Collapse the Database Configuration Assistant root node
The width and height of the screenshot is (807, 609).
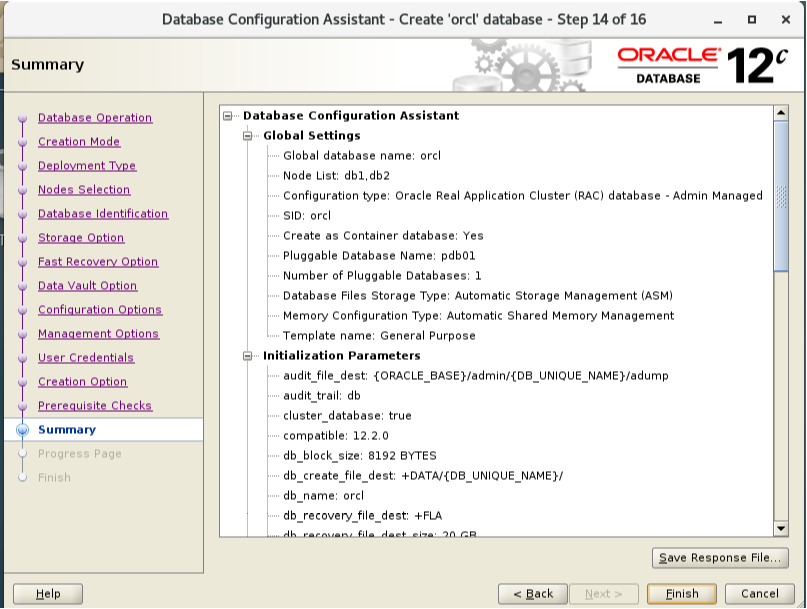tap(227, 116)
